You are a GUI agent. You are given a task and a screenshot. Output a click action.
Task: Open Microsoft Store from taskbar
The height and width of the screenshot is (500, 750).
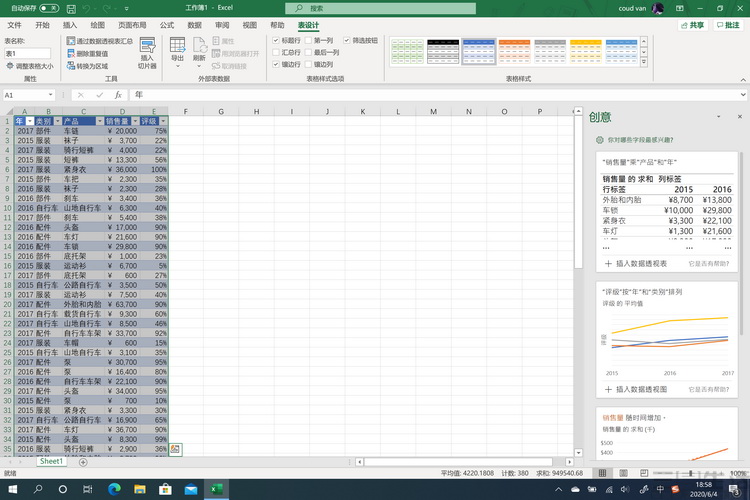click(x=165, y=489)
